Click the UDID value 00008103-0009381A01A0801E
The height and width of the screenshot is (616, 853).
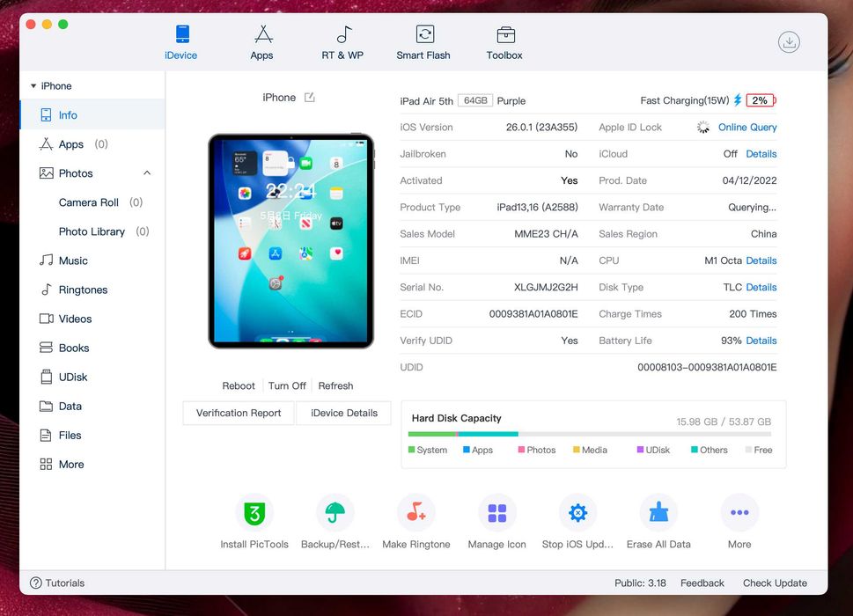(707, 367)
